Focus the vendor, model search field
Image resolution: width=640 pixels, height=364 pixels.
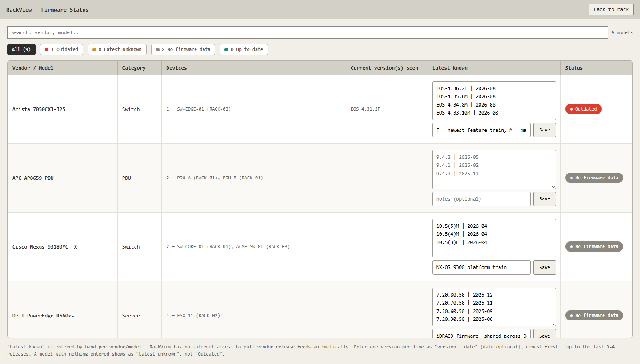307,32
